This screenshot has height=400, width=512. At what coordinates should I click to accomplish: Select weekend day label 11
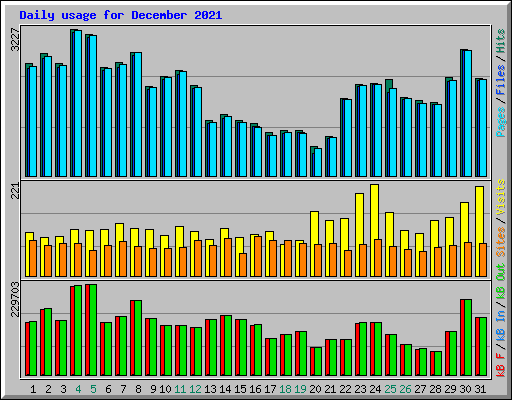point(180,389)
